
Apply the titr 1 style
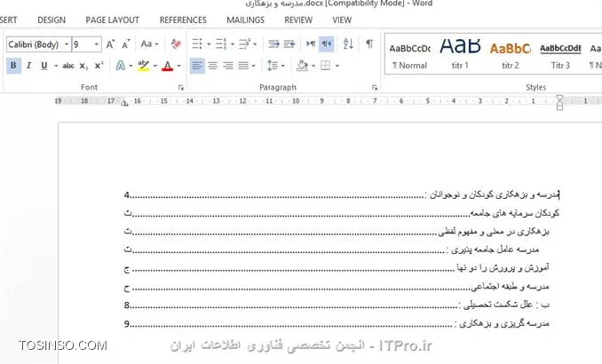[x=460, y=55]
